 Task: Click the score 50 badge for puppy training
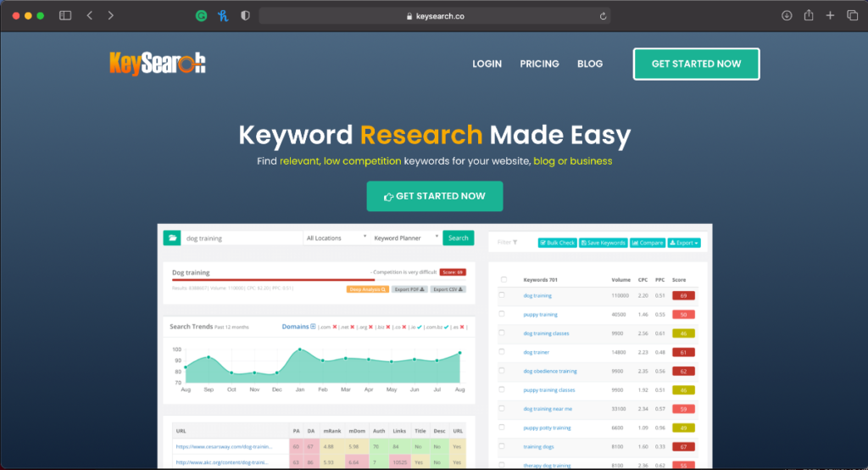684,314
